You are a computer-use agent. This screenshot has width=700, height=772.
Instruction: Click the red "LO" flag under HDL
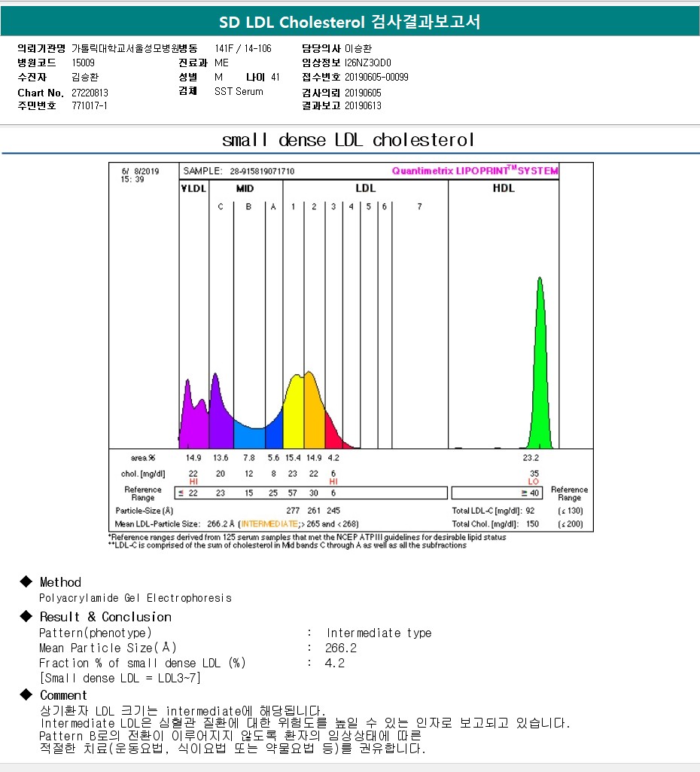(x=533, y=481)
